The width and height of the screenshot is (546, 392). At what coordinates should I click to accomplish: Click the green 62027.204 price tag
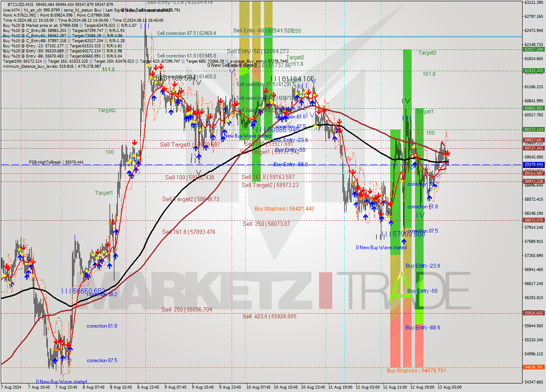(x=534, y=49)
